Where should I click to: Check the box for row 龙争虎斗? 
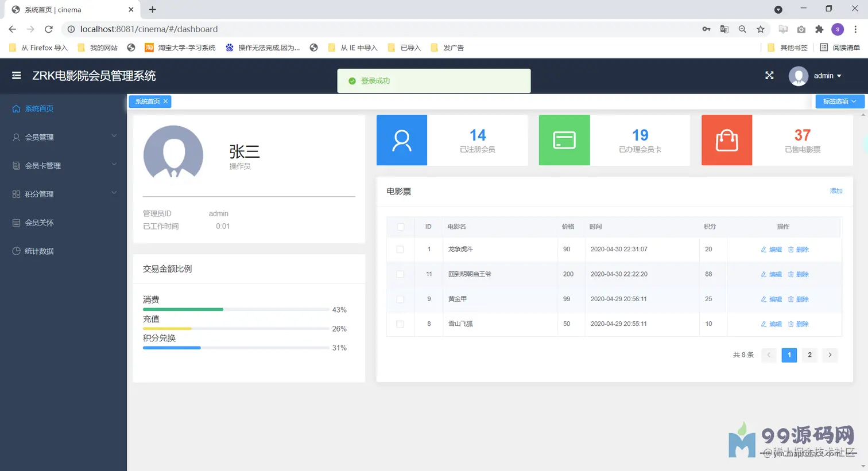pos(400,250)
